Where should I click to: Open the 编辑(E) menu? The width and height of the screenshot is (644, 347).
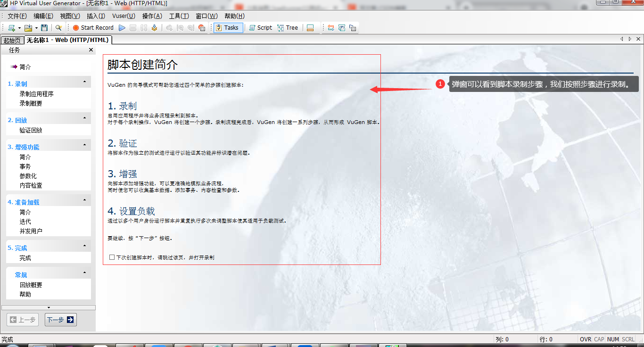43,16
